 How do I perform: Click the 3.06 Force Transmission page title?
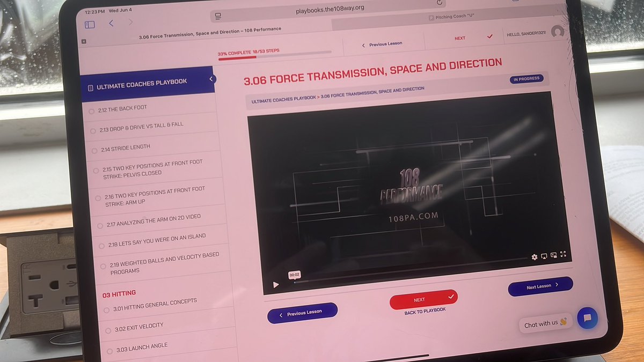coord(373,72)
